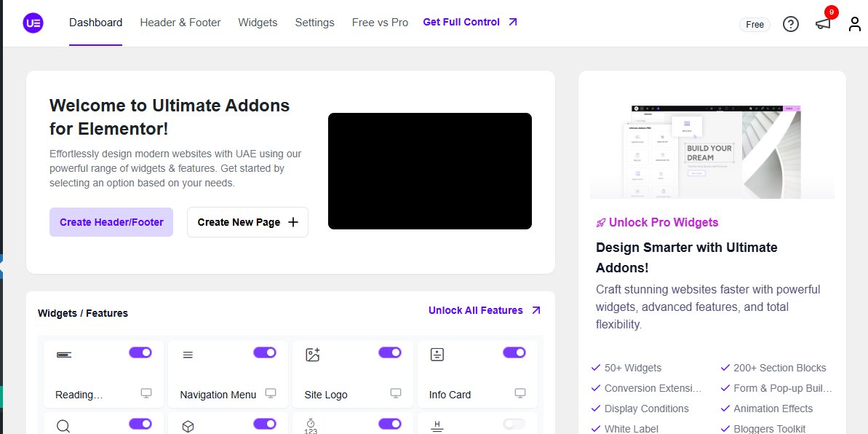Viewport: 868px width, 434px height.
Task: Click the monitor icon next to Info Card
Action: pos(519,393)
